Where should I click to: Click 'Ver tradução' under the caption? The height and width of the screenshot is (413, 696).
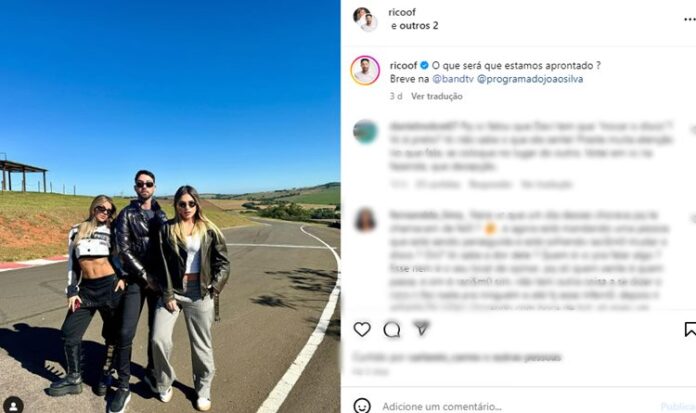pos(437,96)
